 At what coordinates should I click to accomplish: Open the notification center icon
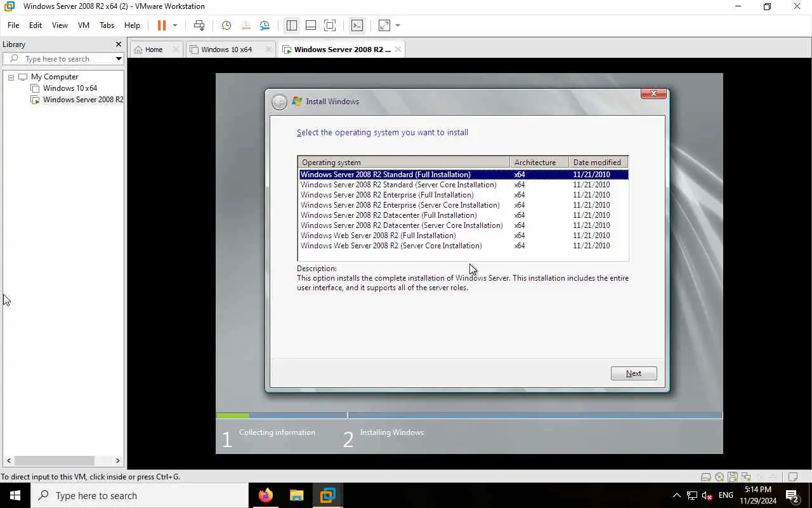pyautogui.click(x=792, y=495)
